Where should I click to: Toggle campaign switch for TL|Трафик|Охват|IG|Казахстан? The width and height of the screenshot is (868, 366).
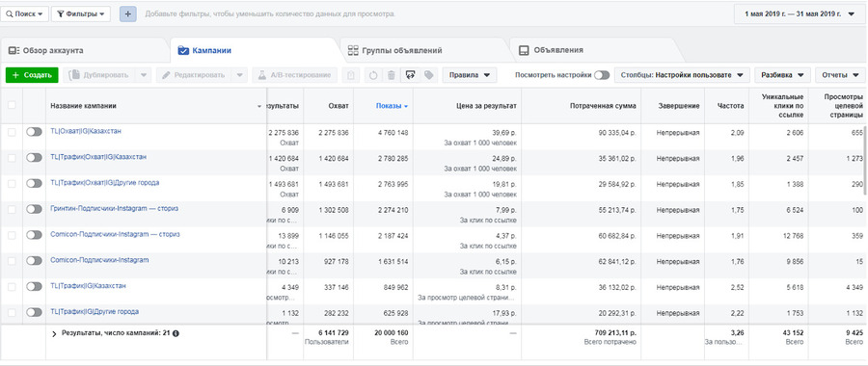coord(34,158)
